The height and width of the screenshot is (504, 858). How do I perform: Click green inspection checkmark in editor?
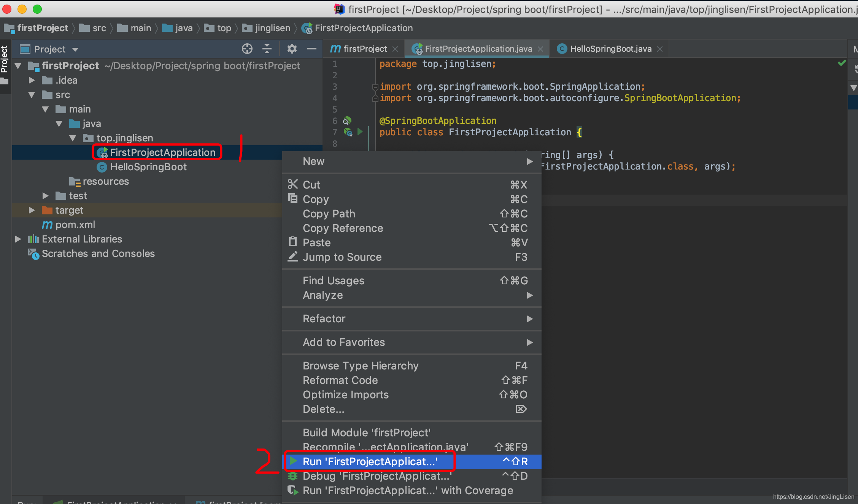[x=842, y=63]
